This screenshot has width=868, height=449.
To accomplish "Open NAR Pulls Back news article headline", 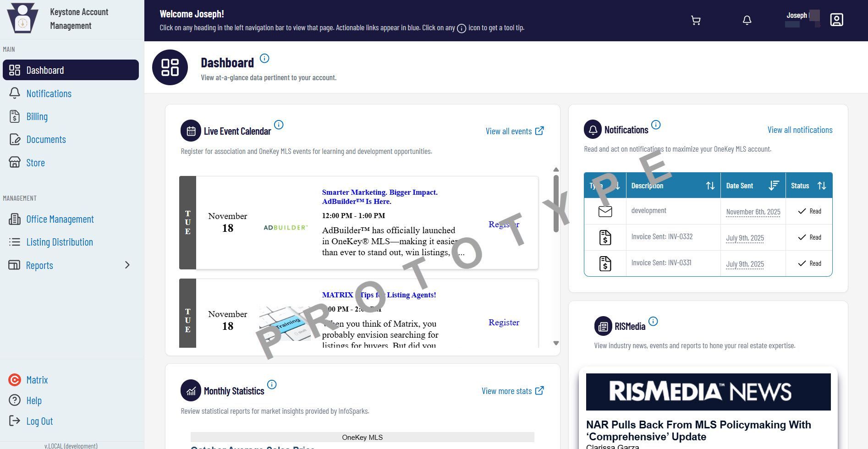I will coord(698,431).
